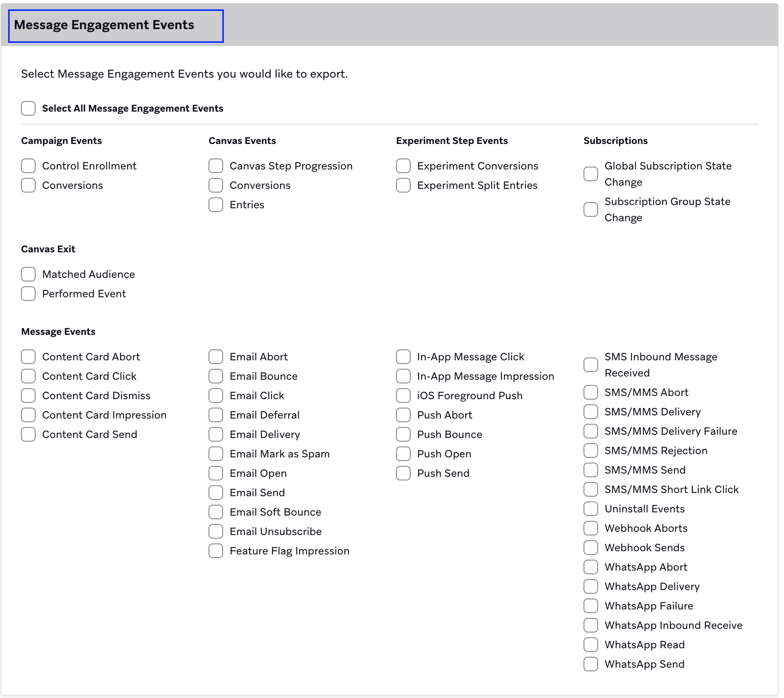Check the Entries checkbox under Canvas Events

pyautogui.click(x=216, y=205)
